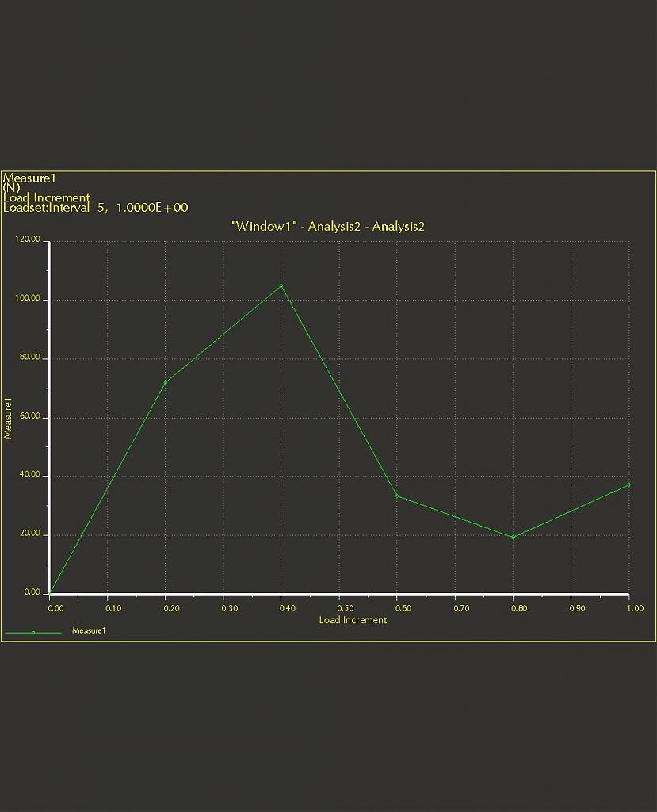Click the curve peak data point at 0.40

click(x=281, y=285)
